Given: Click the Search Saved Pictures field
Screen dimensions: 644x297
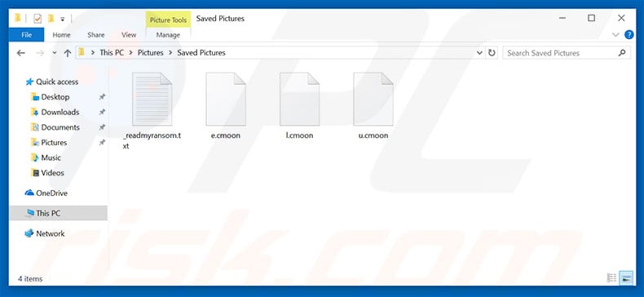Looking at the screenshot, I should coord(567,53).
